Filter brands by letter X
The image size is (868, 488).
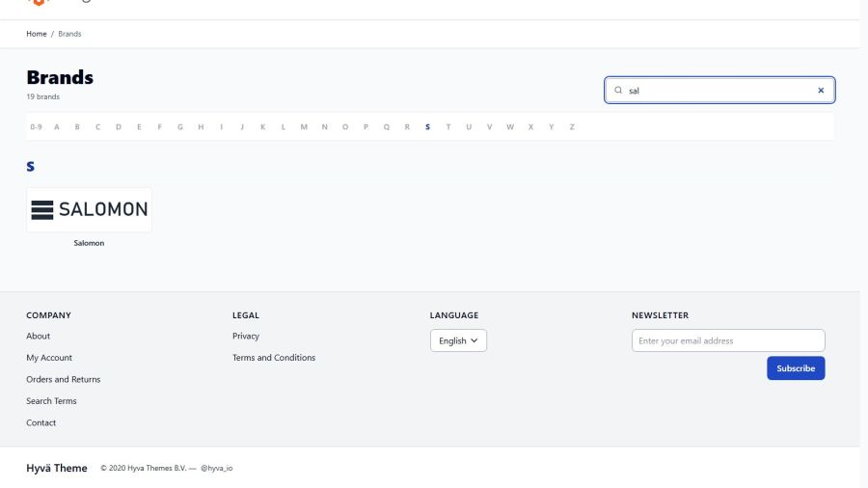pos(530,126)
